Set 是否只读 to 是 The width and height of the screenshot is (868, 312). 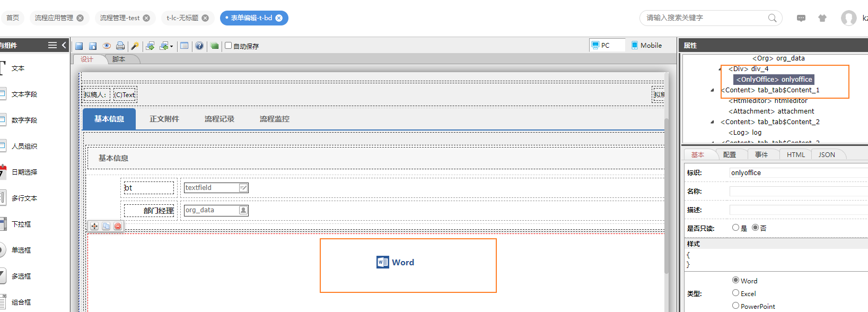[735, 228]
